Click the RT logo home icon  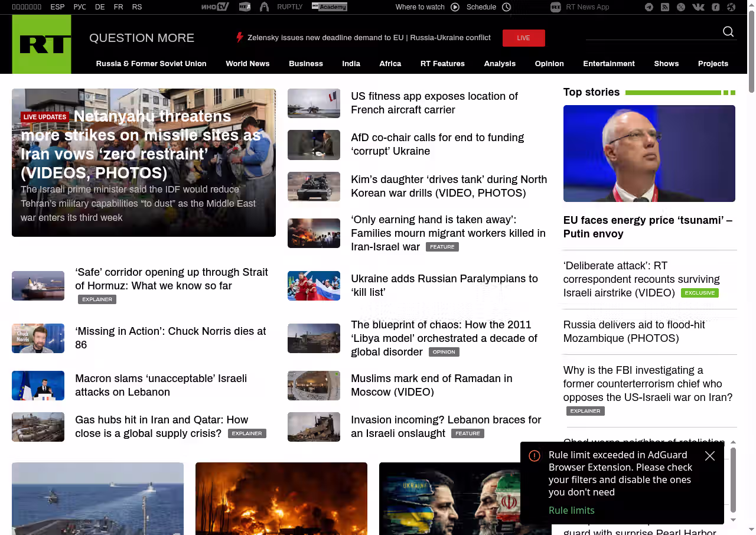coord(41,44)
